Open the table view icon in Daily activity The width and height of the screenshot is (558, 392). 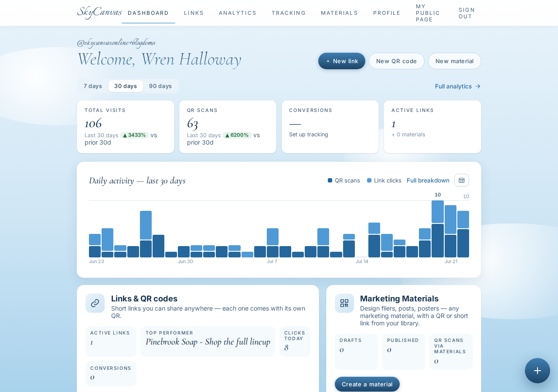click(462, 180)
